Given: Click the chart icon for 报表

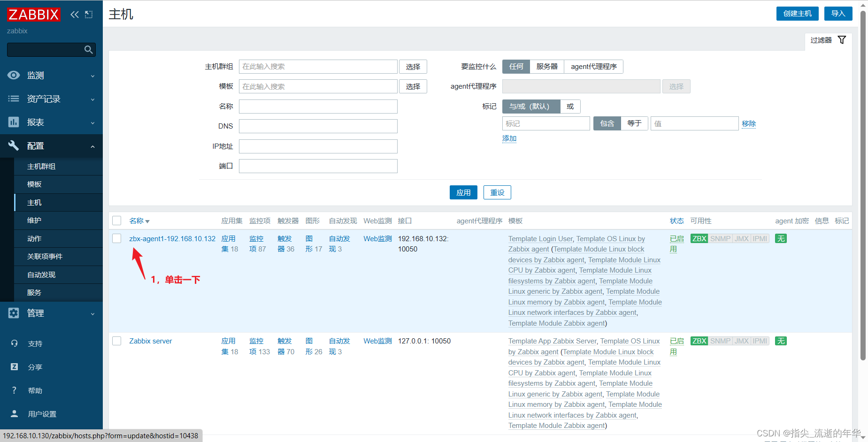Looking at the screenshot, I should click(14, 122).
